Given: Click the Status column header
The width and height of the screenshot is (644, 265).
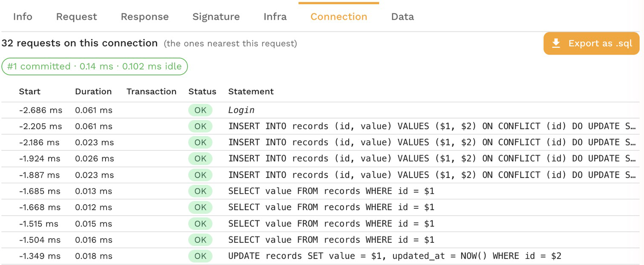Looking at the screenshot, I should coord(202,92).
